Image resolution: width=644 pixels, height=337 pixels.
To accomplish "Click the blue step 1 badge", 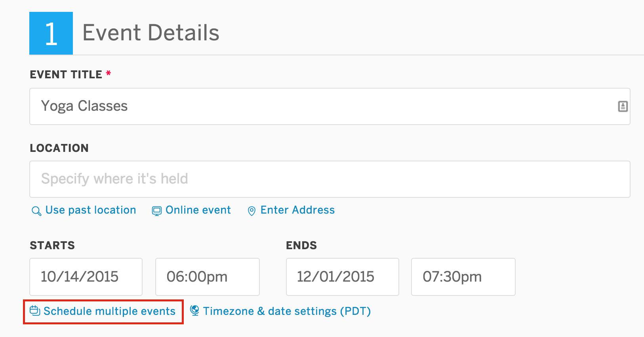I will pos(51,33).
